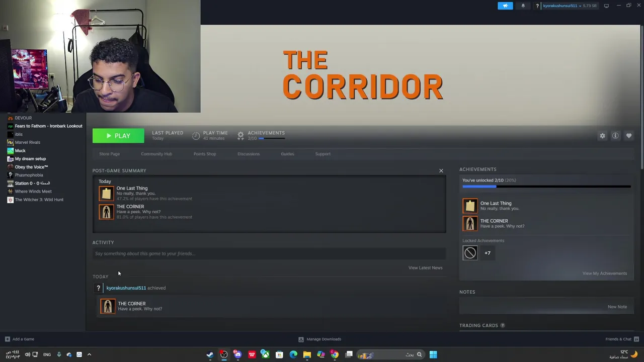Switch to Big Picture mode monitor icon

pos(606,6)
